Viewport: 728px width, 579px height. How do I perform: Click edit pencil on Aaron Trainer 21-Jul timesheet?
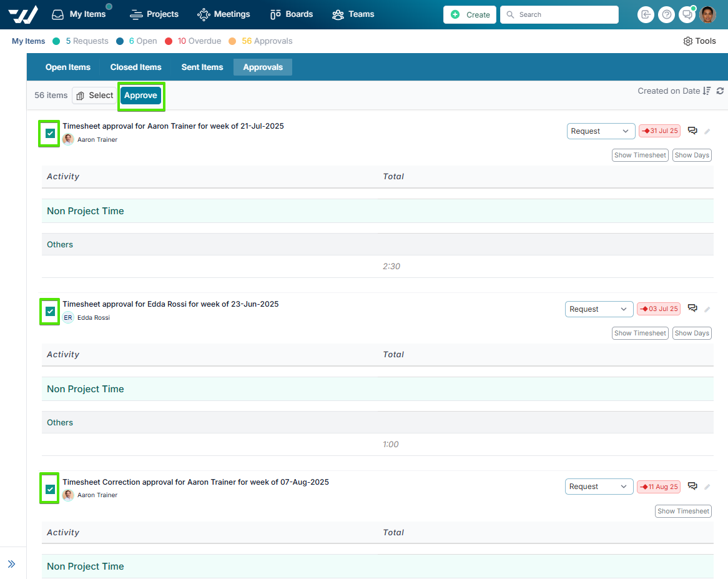coord(707,131)
